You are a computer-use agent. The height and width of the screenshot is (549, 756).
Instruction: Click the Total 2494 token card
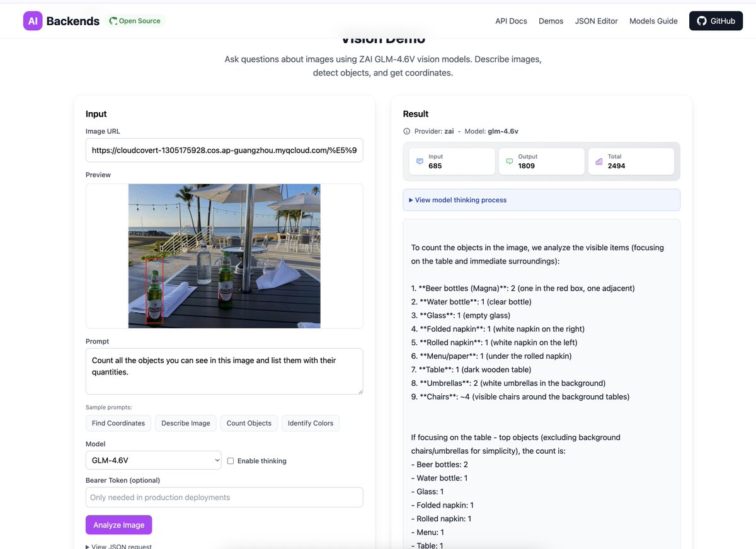[x=631, y=161]
